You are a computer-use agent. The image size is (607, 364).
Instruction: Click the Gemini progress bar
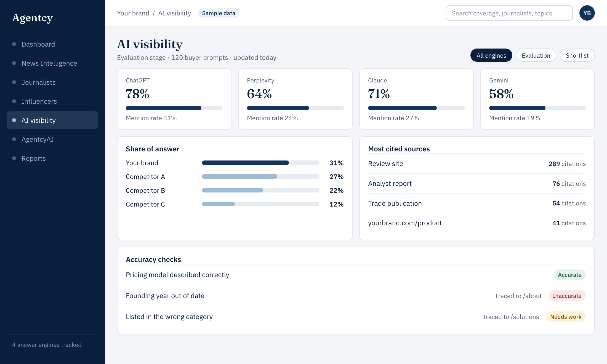[537, 108]
